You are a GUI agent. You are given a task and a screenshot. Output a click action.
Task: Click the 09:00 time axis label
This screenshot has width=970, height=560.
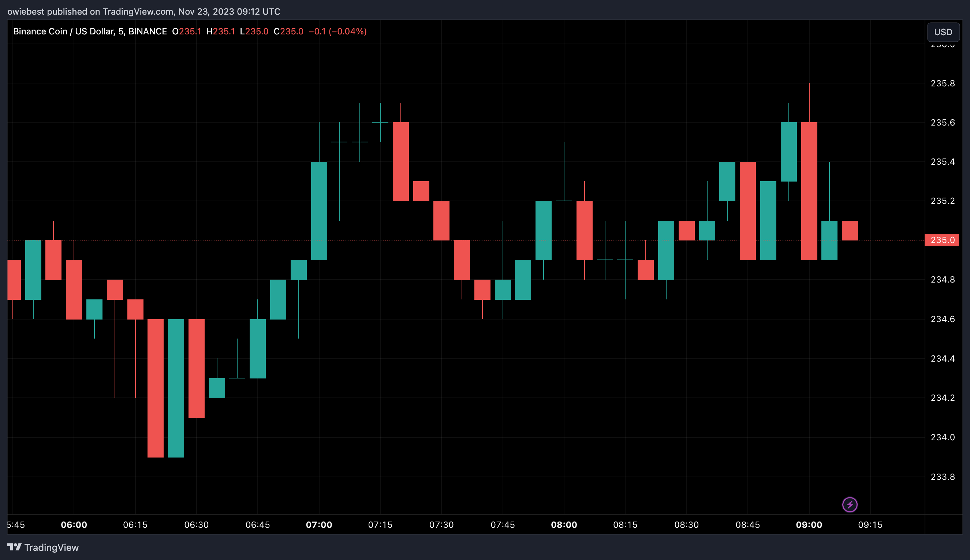pos(809,524)
